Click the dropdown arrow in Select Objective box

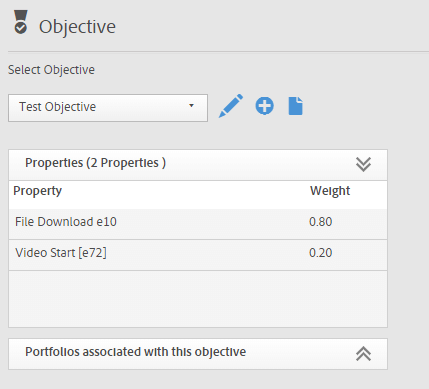point(191,106)
